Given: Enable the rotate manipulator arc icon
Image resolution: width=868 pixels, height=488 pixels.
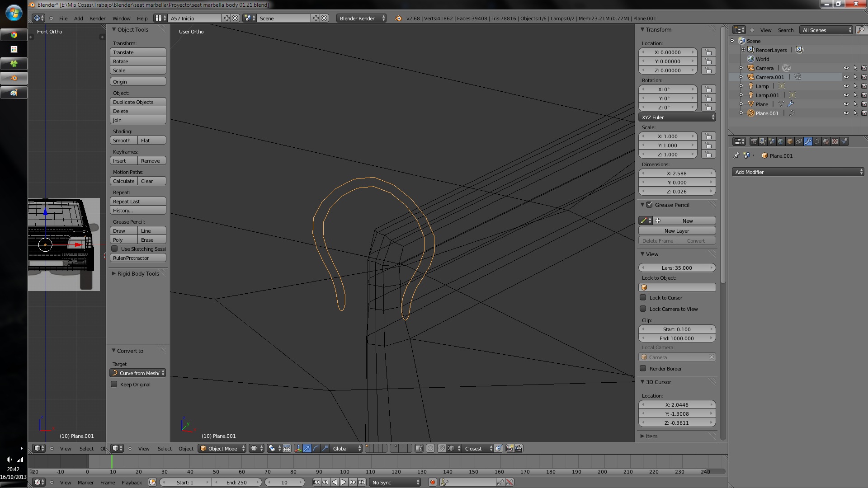Looking at the screenshot, I should point(316,448).
